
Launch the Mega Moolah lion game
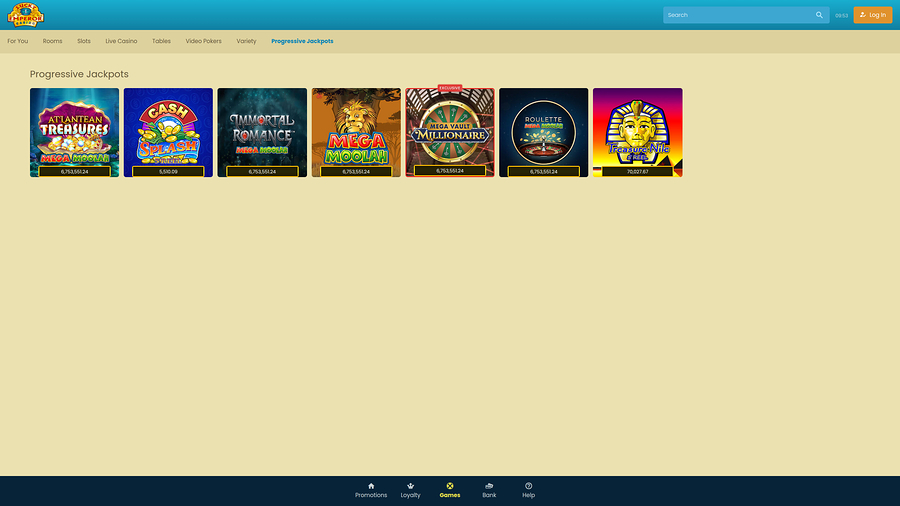pos(356,133)
